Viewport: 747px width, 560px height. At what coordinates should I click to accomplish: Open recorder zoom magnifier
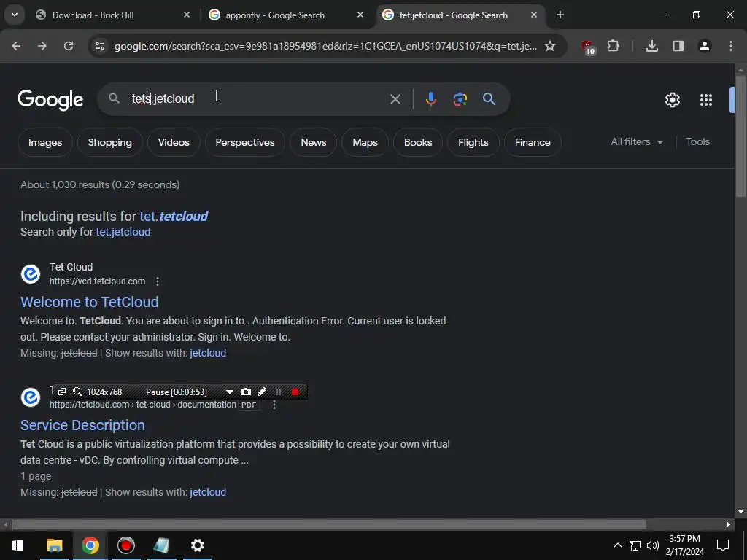(x=77, y=392)
